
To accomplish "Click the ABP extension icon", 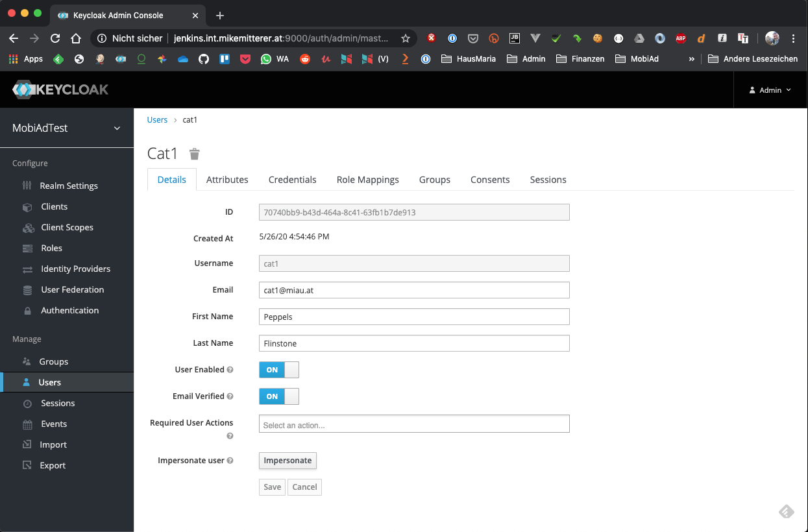I will click(681, 38).
